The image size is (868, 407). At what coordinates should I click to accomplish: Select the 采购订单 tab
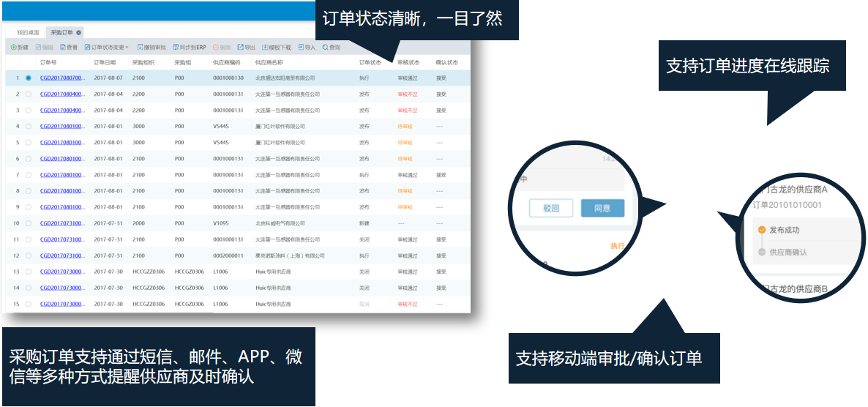click(61, 32)
